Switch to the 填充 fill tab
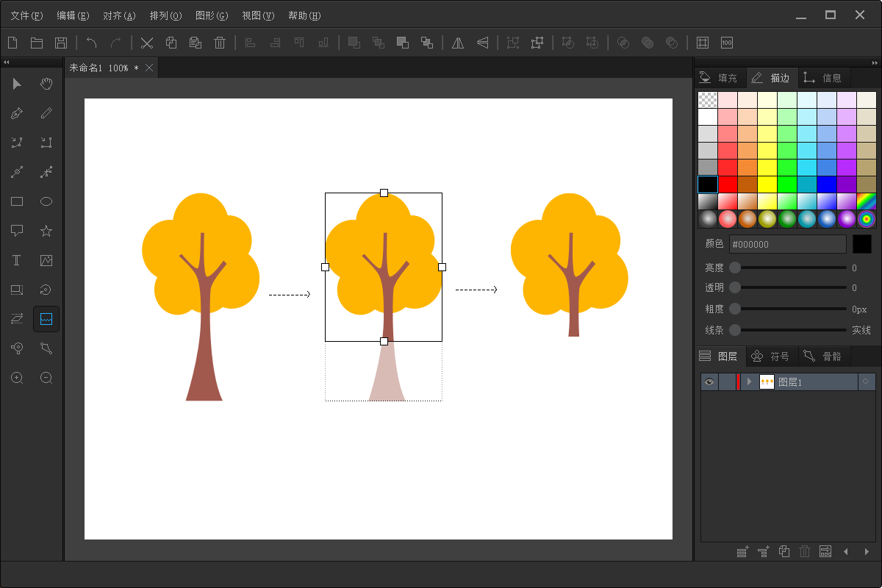The width and height of the screenshot is (882, 588). [x=719, y=77]
